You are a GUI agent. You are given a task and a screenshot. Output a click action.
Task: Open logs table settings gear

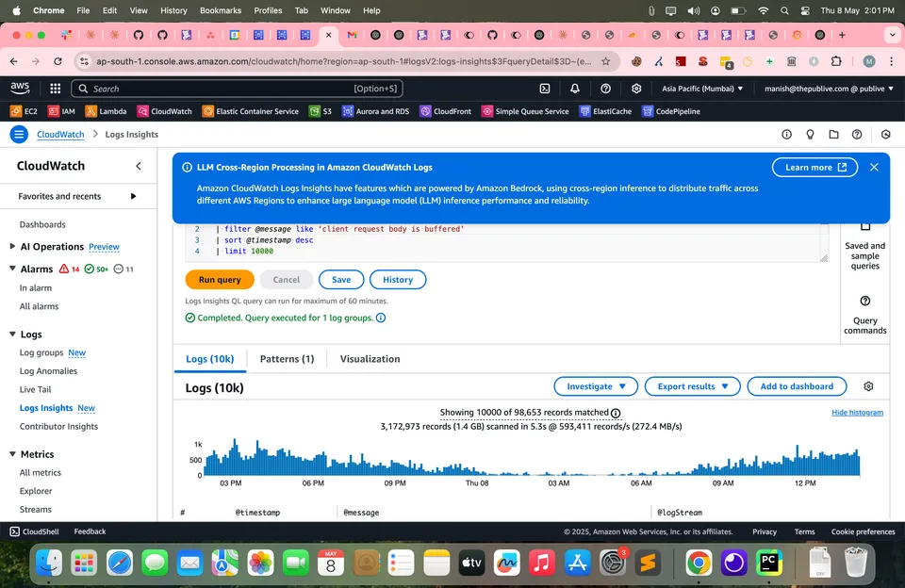868,386
